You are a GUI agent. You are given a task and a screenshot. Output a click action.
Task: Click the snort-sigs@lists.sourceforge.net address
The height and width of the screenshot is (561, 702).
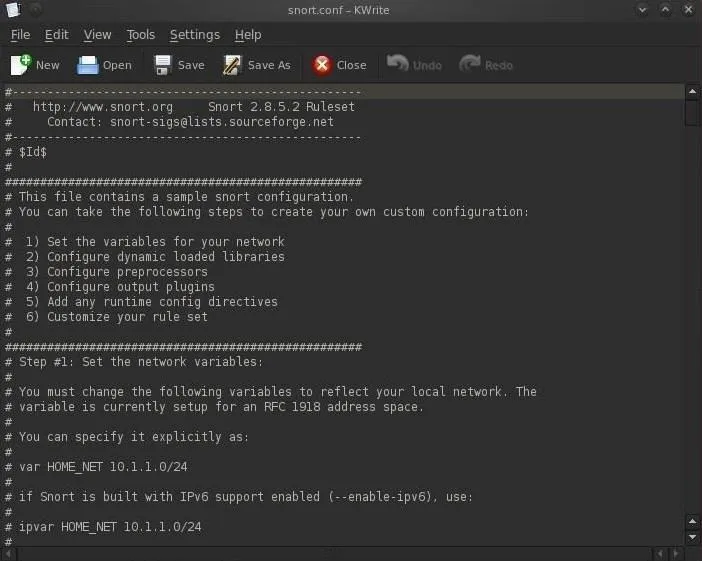[222, 122]
